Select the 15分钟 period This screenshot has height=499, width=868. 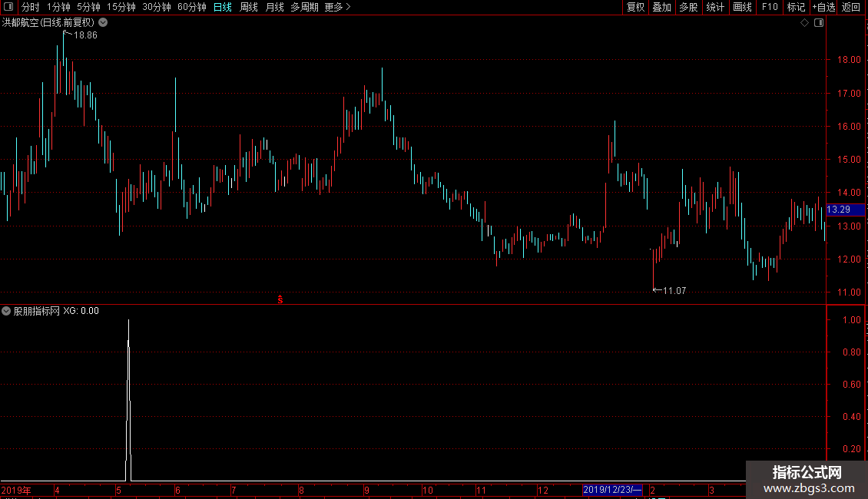click(121, 7)
